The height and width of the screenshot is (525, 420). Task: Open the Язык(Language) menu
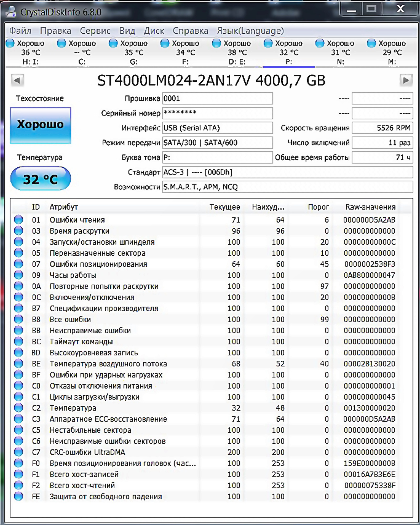tap(250, 31)
